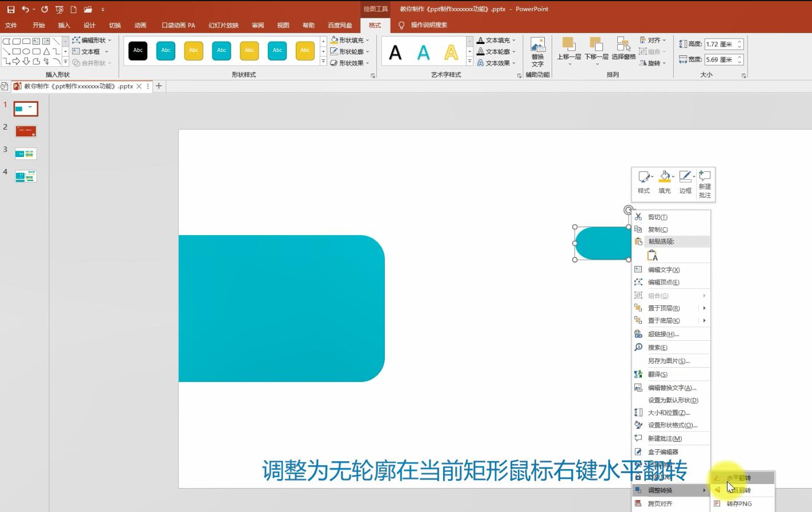Choose Edit Points (编辑顶点) from context menu
This screenshot has width=812, height=512.
click(x=663, y=282)
